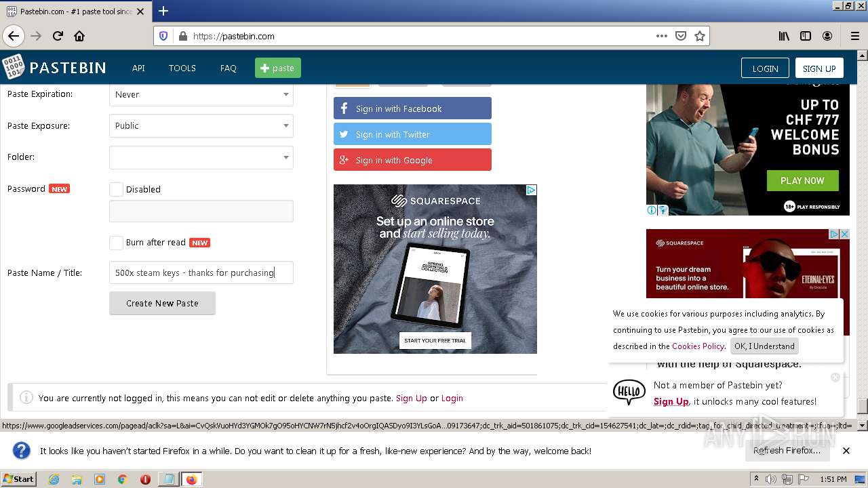The image size is (868, 488).
Task: Enable Burn after read checkbox
Action: (x=116, y=242)
